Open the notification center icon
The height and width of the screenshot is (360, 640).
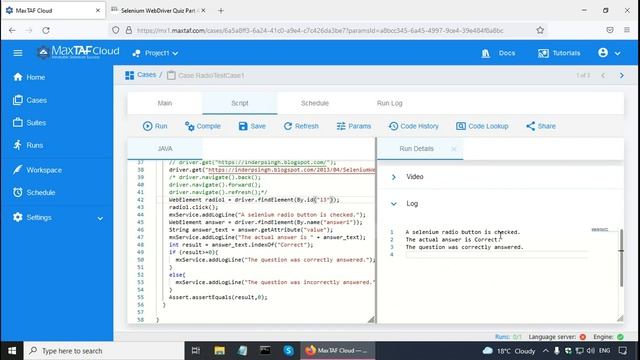(x=623, y=351)
